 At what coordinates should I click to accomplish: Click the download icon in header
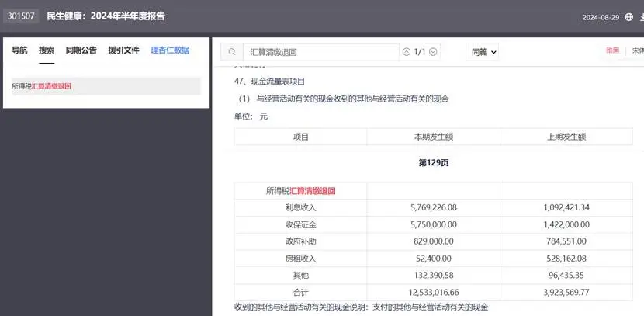tap(642, 17)
